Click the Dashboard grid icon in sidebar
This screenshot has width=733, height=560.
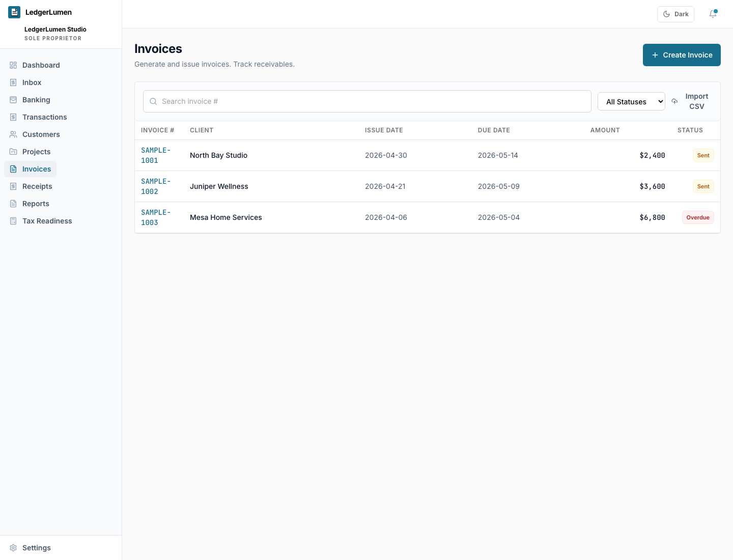coord(13,65)
